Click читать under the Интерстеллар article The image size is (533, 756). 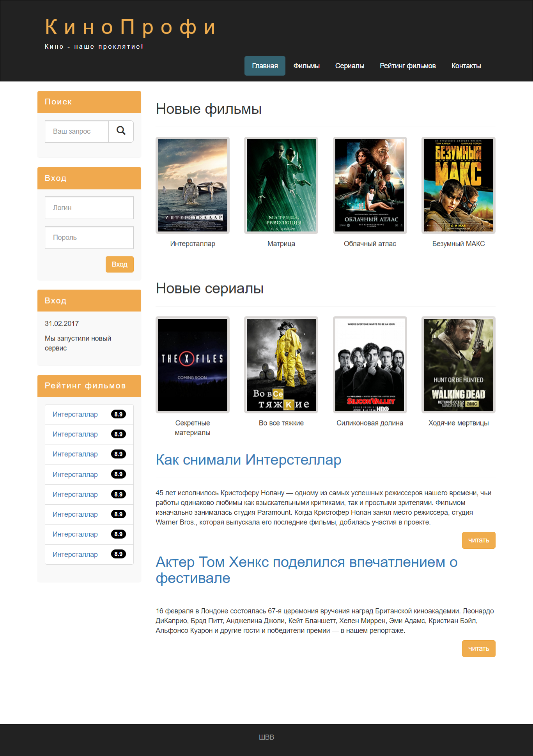pos(479,540)
